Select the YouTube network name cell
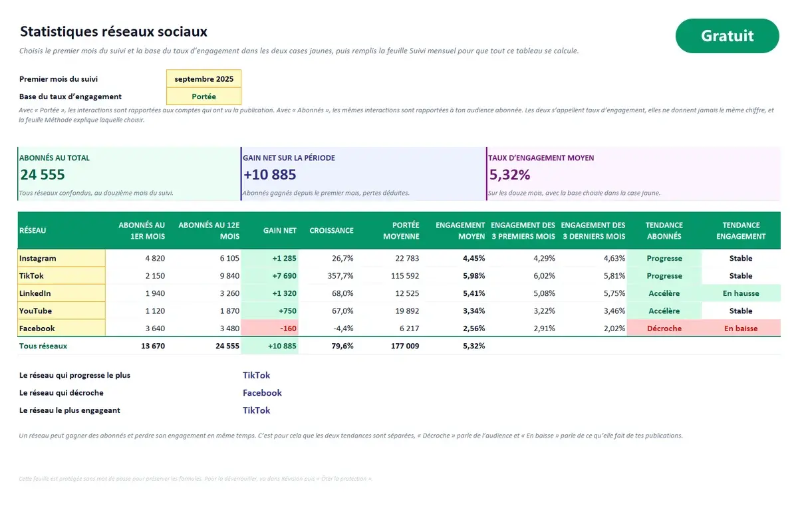The height and width of the screenshot is (532, 798). click(x=61, y=311)
